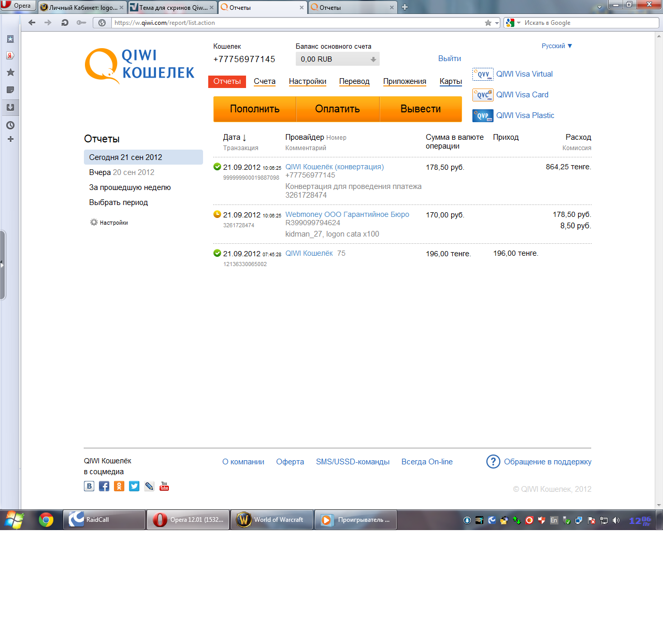
Task: Click the Настройки gear icon in reports sidebar
Action: [94, 222]
